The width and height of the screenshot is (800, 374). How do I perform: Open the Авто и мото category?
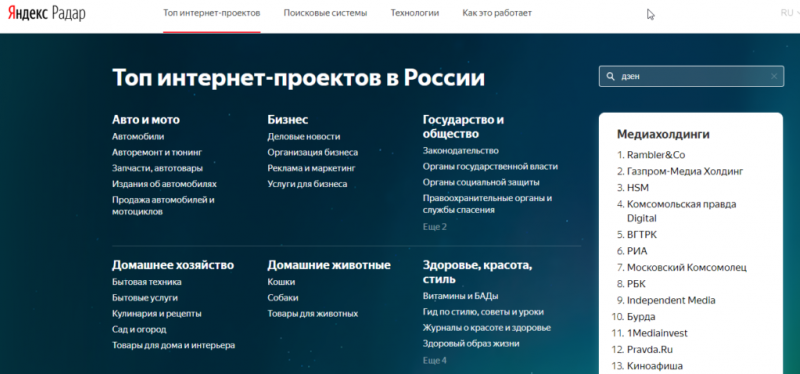[146, 120]
